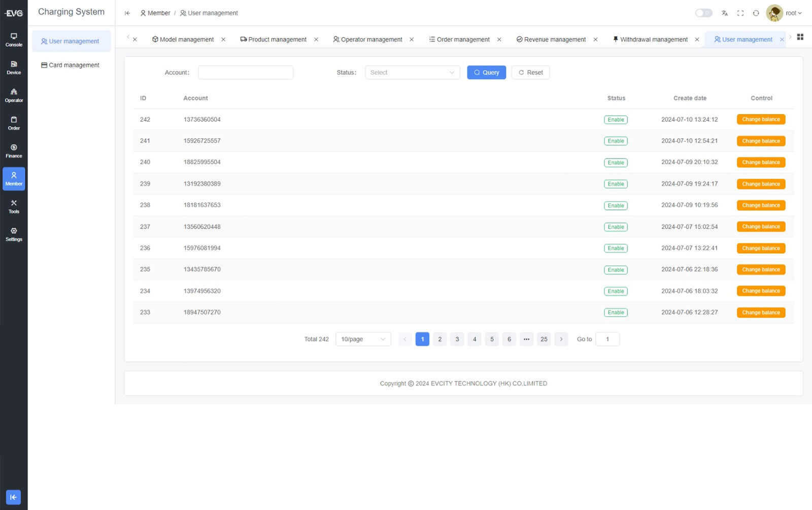Change balance for account 18947507270
This screenshot has width=812, height=510.
click(761, 312)
